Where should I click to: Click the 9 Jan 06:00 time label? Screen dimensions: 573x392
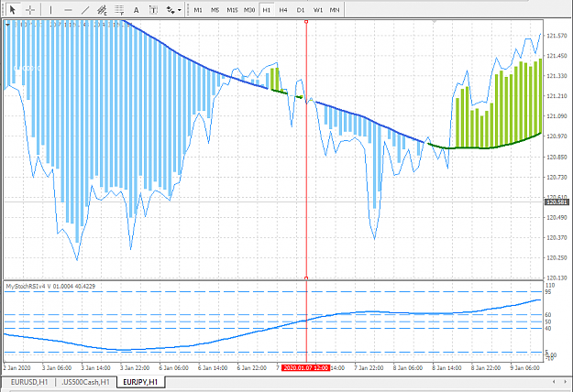[x=524, y=368]
